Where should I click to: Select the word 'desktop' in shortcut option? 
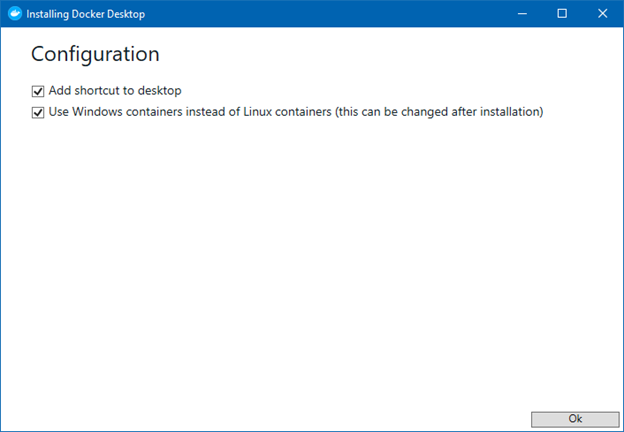(x=160, y=91)
